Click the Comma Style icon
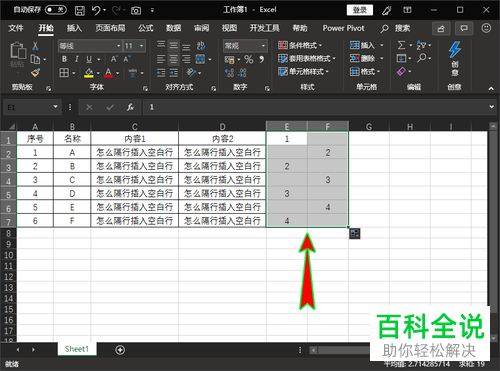The image size is (500, 371). [x=262, y=59]
